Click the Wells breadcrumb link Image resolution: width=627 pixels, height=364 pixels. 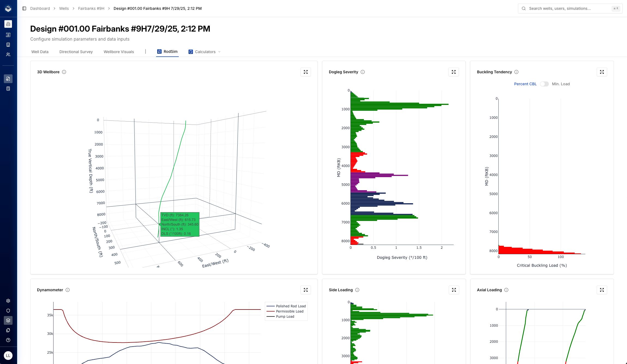coord(64,8)
